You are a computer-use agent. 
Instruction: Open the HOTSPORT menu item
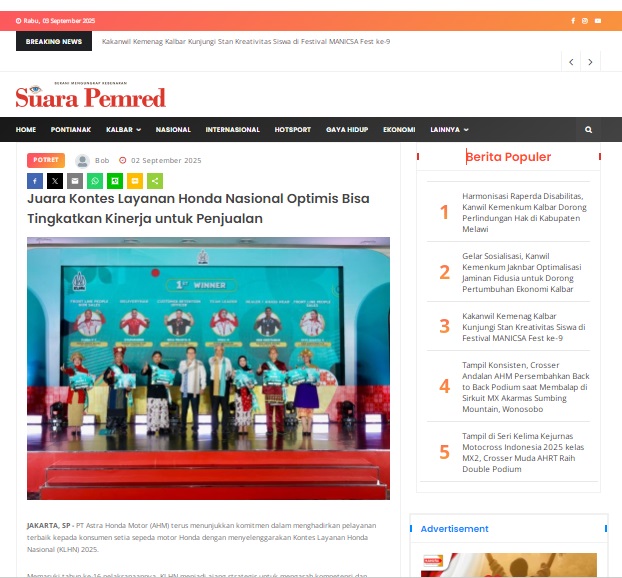click(x=293, y=130)
